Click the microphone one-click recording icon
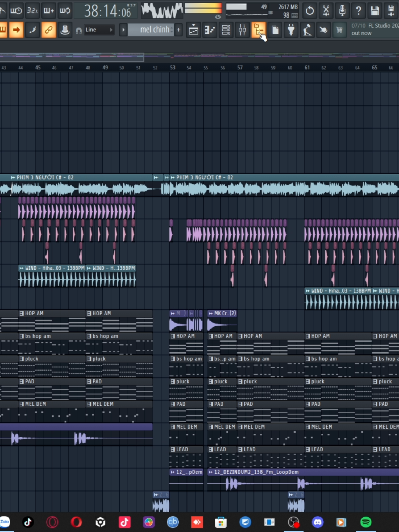Image resolution: width=399 pixels, height=532 pixels. tap(342, 11)
